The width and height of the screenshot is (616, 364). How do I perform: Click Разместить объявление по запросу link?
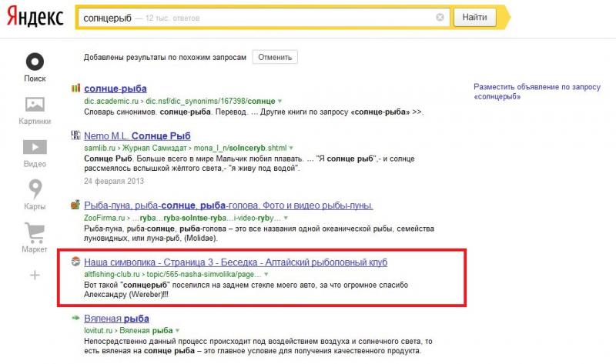point(537,93)
